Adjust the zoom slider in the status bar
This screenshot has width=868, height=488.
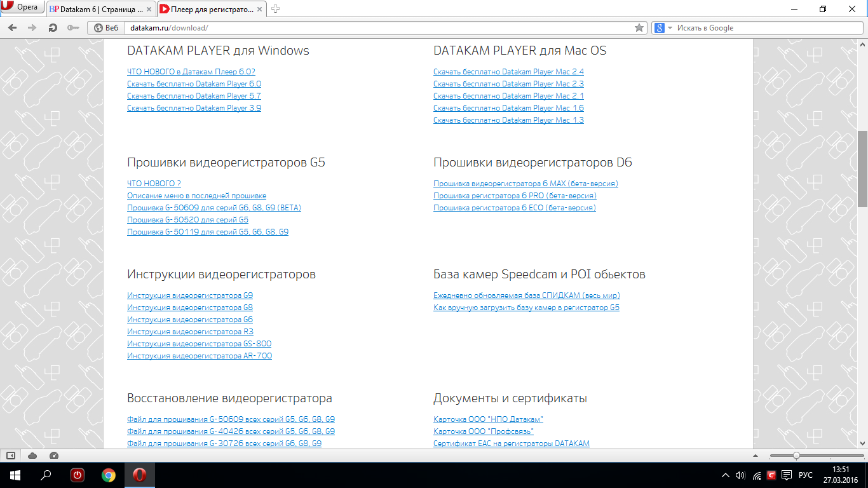tap(796, 456)
